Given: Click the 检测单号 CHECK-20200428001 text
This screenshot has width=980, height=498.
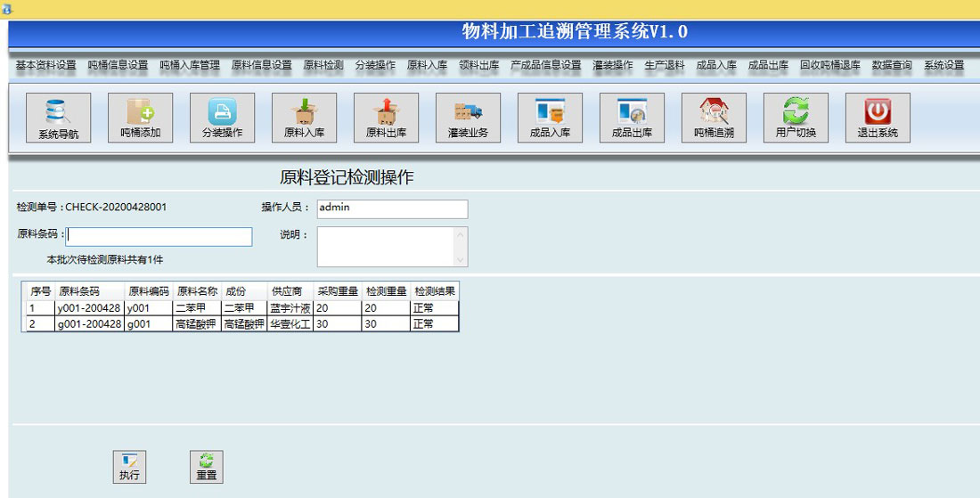Looking at the screenshot, I should 92,207.
